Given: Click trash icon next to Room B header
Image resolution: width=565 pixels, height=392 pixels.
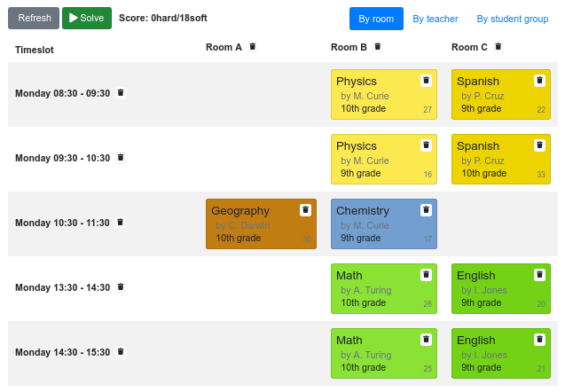Looking at the screenshot, I should tap(378, 47).
